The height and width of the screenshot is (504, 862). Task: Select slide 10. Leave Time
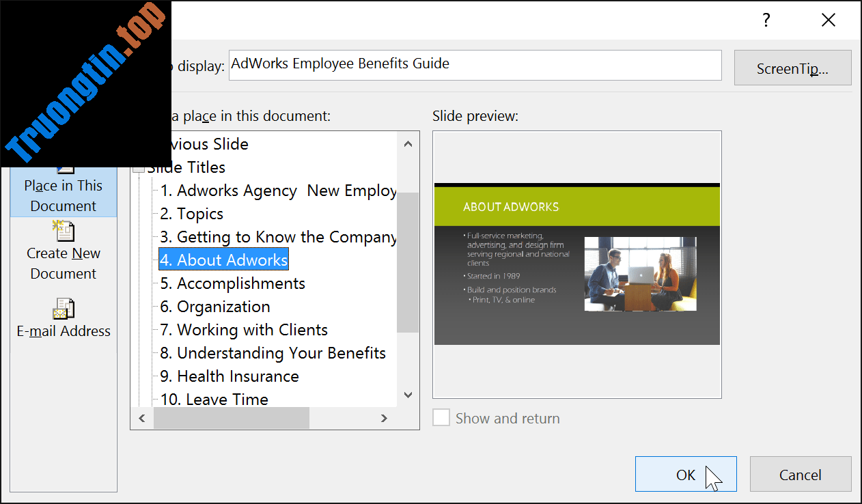(214, 399)
